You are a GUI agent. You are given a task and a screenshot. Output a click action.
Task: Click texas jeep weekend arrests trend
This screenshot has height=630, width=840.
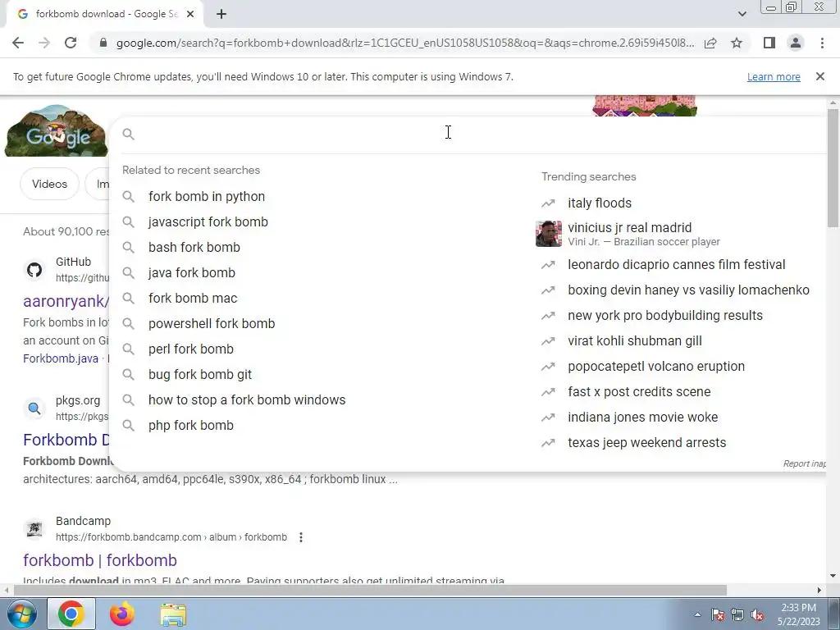point(646,442)
